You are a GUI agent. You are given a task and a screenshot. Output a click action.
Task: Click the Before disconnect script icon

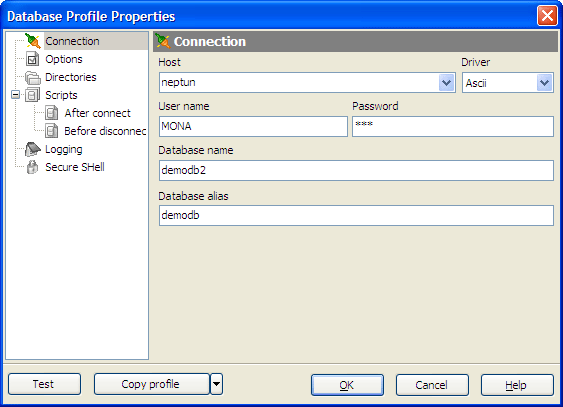[52, 131]
